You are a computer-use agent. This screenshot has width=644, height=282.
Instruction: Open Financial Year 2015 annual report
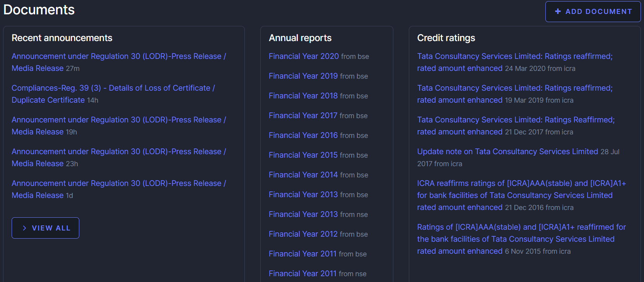tap(303, 155)
